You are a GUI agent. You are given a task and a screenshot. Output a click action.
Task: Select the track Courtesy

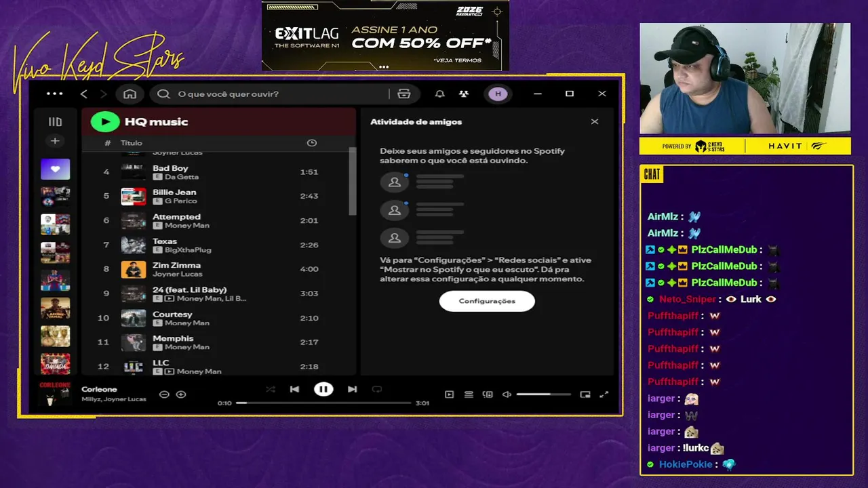(x=172, y=314)
